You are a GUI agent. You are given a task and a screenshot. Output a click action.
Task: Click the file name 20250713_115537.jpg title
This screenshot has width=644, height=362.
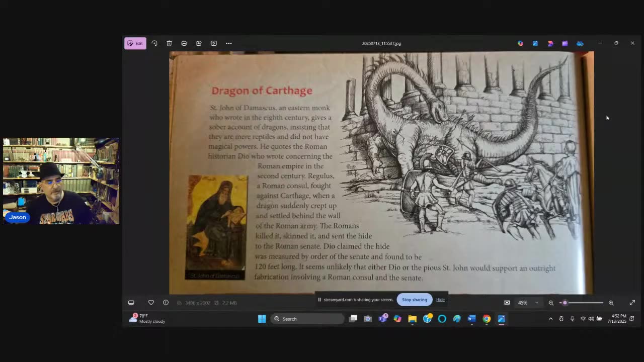coord(381,43)
